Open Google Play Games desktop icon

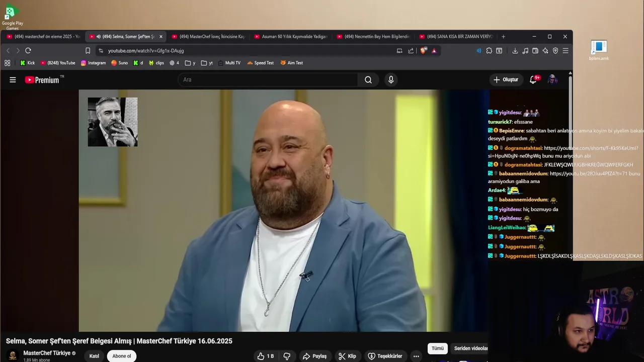[12, 17]
